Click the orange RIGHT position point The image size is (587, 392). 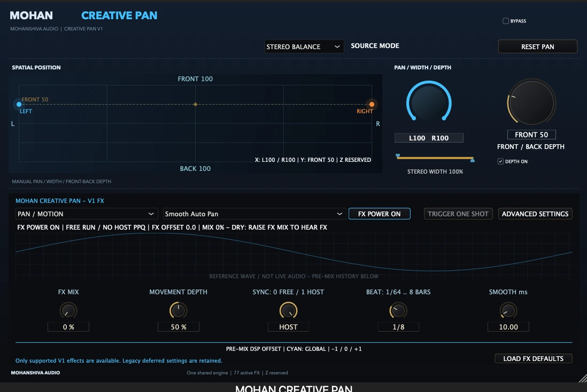coord(372,104)
